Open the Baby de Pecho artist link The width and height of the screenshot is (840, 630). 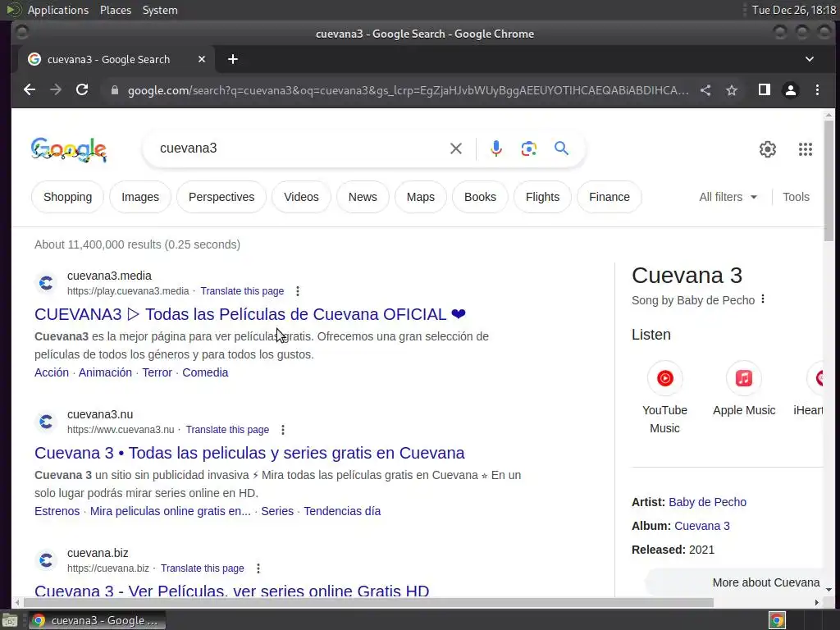point(707,503)
